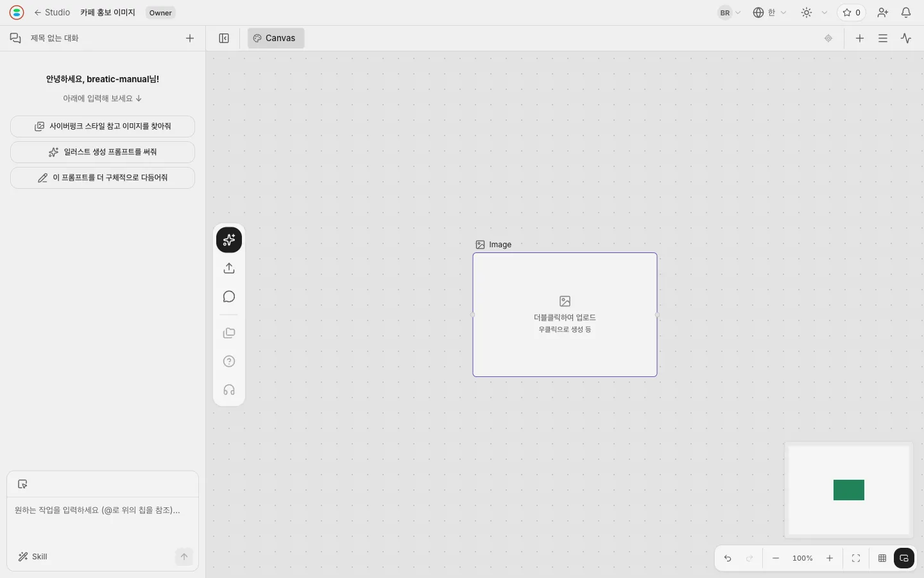This screenshot has width=924, height=578.
Task: Go back to Studio
Action: click(52, 12)
